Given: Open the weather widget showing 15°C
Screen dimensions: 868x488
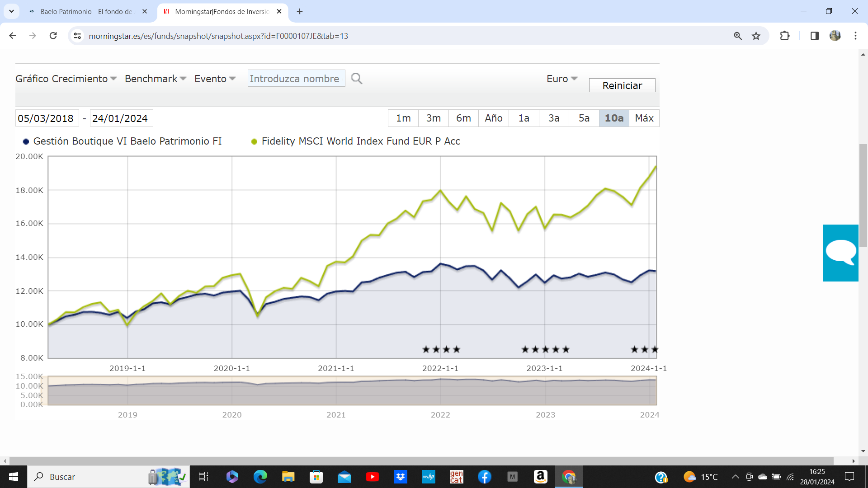Looking at the screenshot, I should point(700,477).
